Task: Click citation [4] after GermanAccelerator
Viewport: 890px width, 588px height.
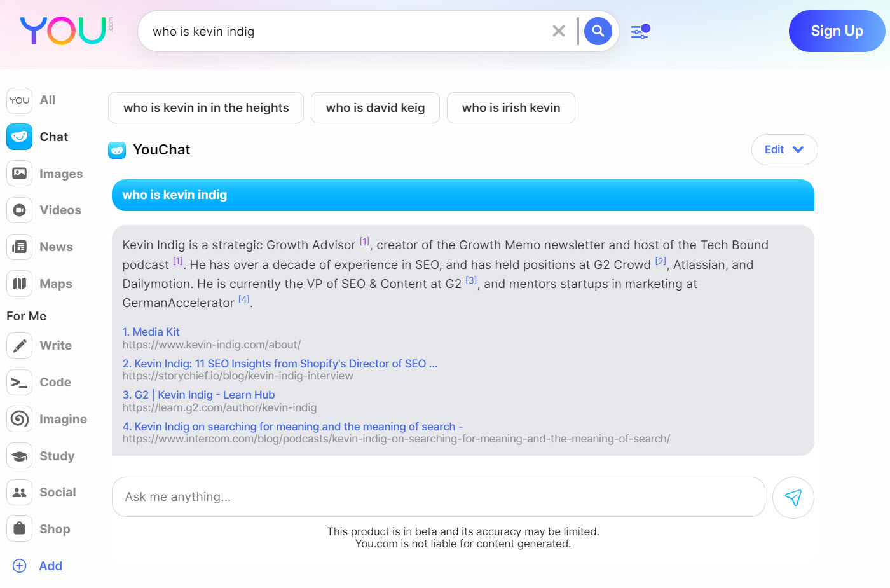Action: click(x=244, y=299)
